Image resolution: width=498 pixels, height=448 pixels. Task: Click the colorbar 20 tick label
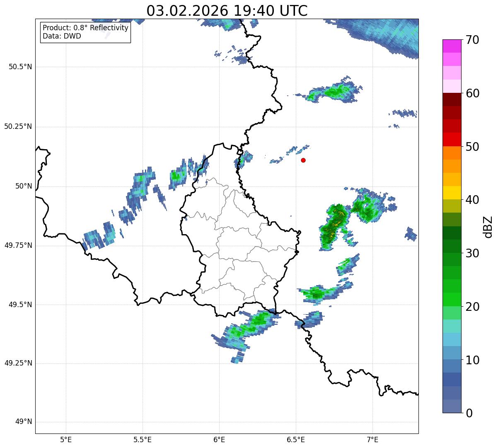coord(472,307)
